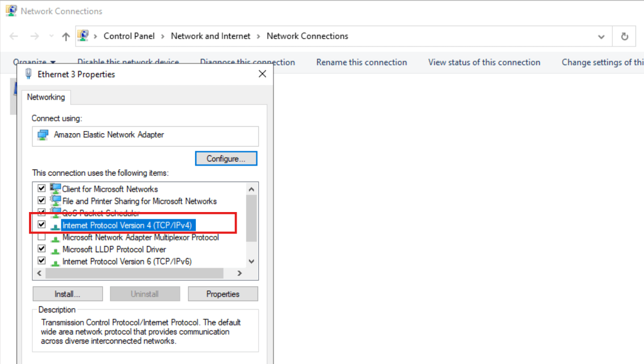
Task: Click the Multiplexor Protocol icon
Action: point(55,239)
